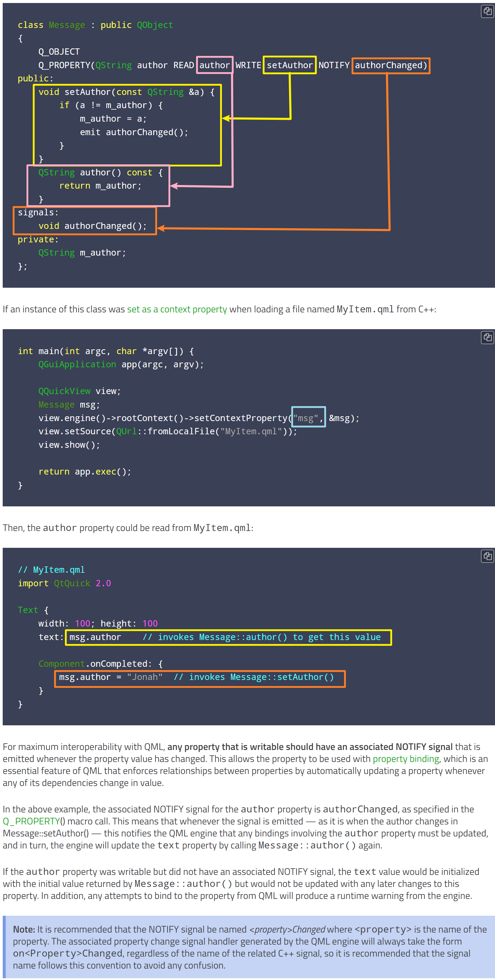Click 'm_author = a;' line
This screenshot has height=980, width=495.
click(x=113, y=119)
